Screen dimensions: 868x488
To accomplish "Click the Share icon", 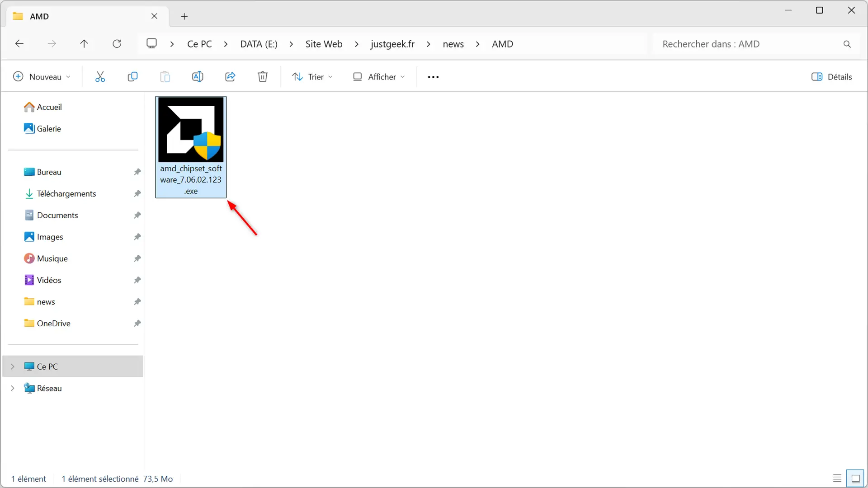I will click(x=230, y=77).
